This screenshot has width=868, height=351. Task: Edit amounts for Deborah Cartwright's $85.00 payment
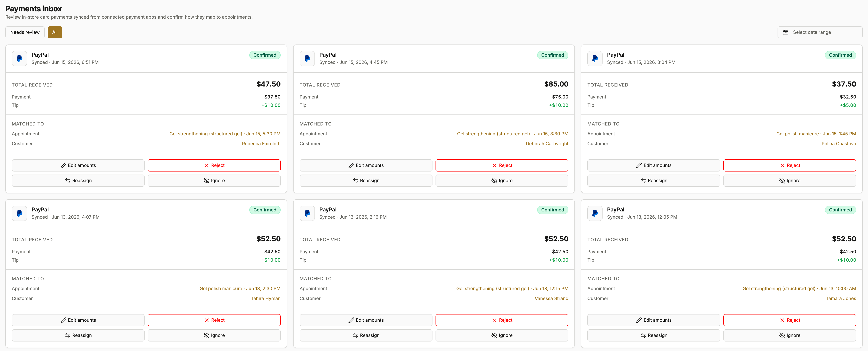pos(366,166)
